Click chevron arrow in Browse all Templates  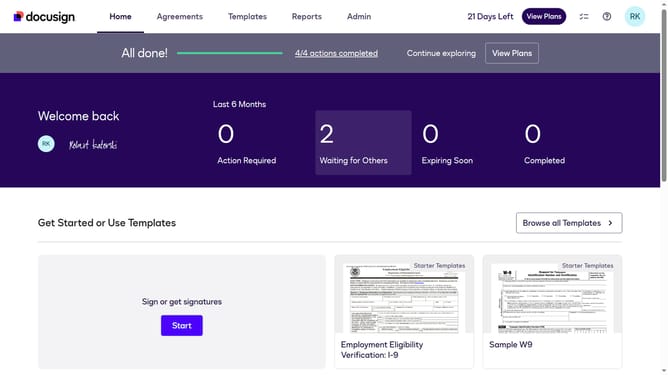[x=610, y=223]
